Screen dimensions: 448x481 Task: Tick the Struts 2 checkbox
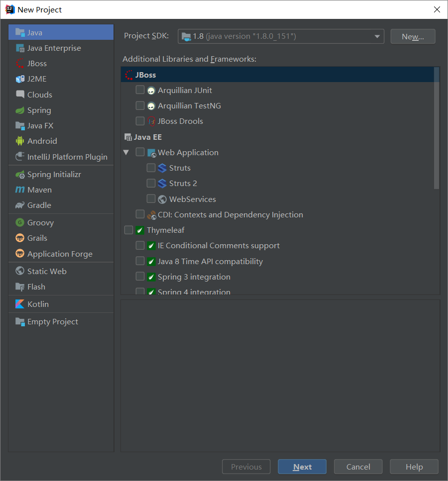coord(151,183)
